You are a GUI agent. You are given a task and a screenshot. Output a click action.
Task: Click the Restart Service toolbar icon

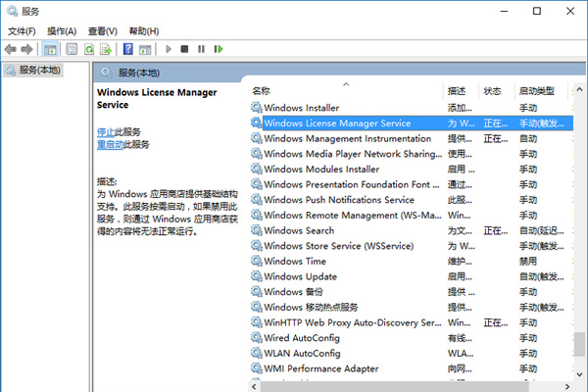(218, 48)
